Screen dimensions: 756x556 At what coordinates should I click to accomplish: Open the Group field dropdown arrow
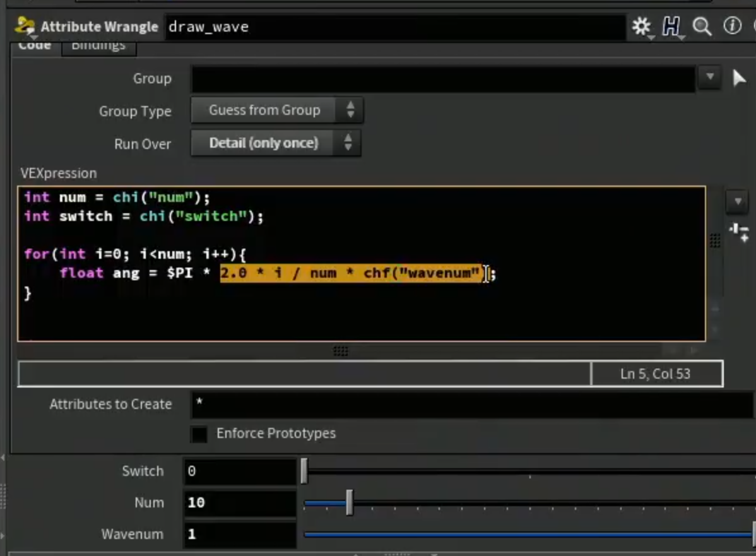click(x=710, y=77)
